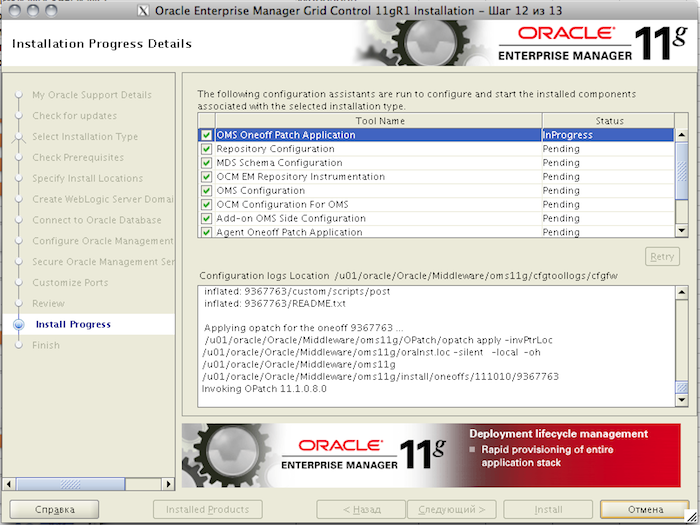This screenshot has height=525, width=700.
Task: Click the Retry button
Action: tap(662, 257)
